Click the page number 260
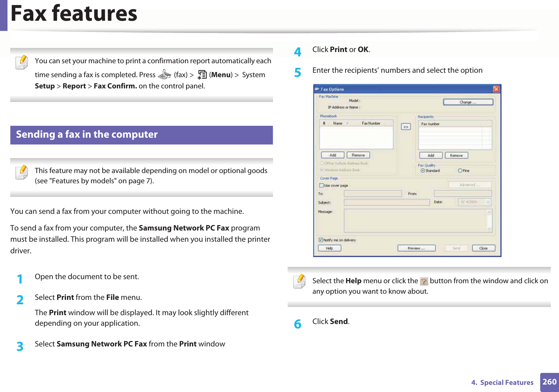 549,382
